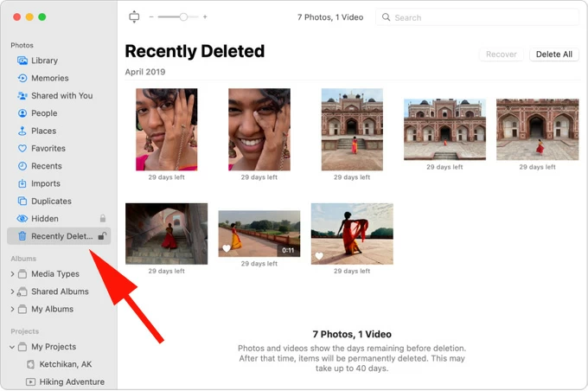Collapse the My Projects group
This screenshot has width=588, height=391.
[12, 347]
